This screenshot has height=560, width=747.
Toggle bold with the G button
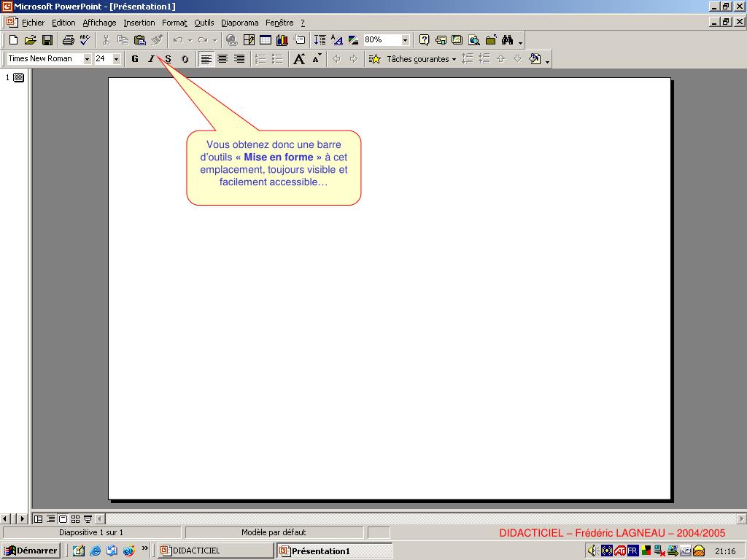[x=135, y=59]
